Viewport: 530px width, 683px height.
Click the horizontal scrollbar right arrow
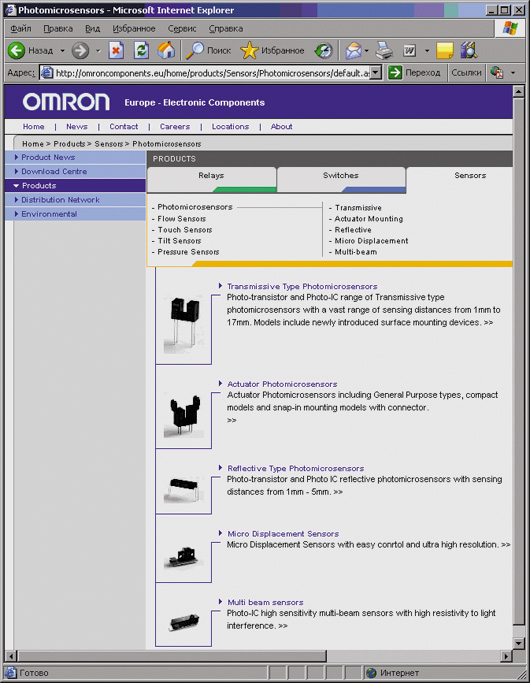(506, 656)
